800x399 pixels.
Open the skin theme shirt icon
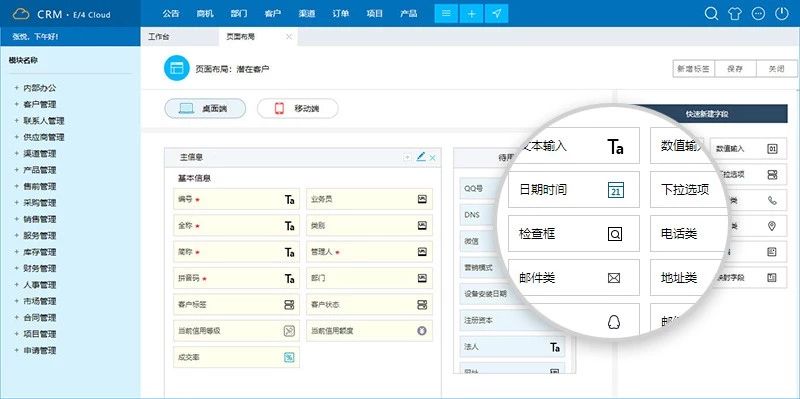pos(735,14)
